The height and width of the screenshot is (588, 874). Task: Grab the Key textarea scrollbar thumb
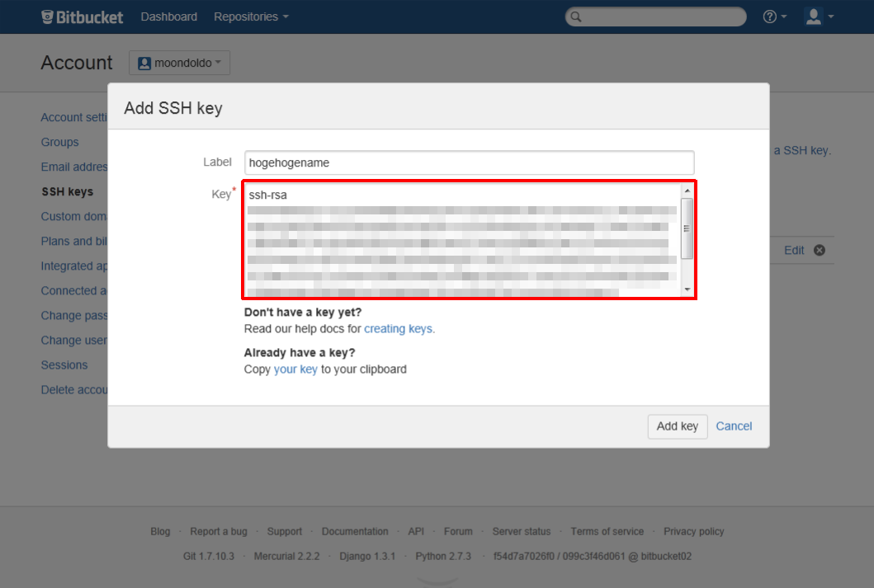[x=687, y=228]
